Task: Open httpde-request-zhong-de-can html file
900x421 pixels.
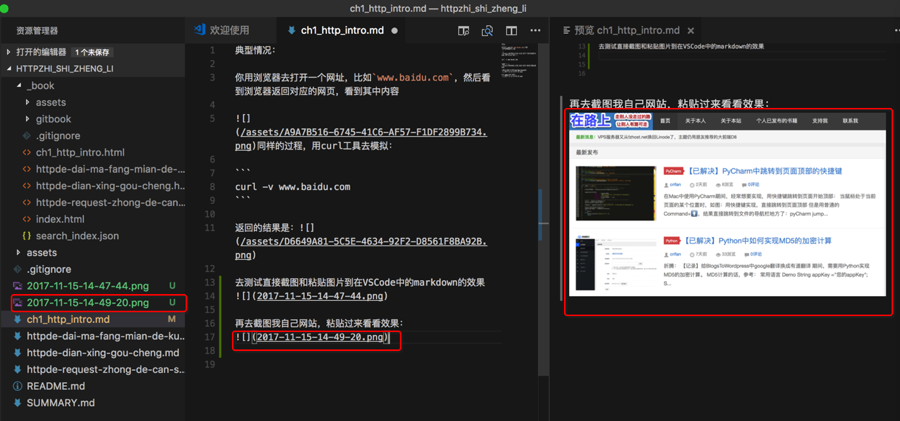Action: click(110, 202)
